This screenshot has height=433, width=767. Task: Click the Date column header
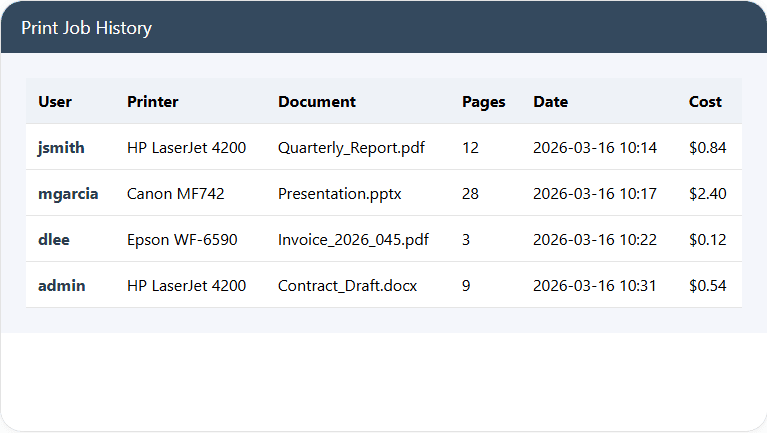click(550, 102)
